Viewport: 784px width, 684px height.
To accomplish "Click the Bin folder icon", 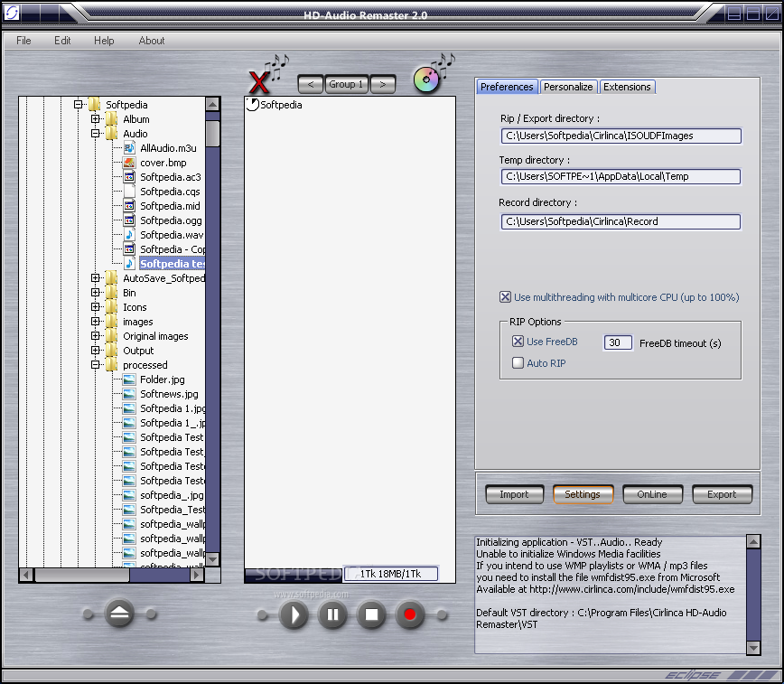I will pos(111,293).
